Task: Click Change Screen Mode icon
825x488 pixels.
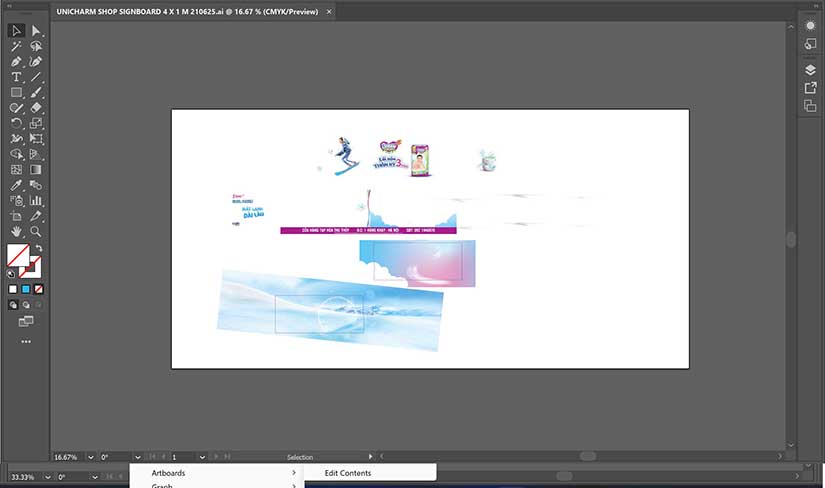Action: pyautogui.click(x=26, y=321)
